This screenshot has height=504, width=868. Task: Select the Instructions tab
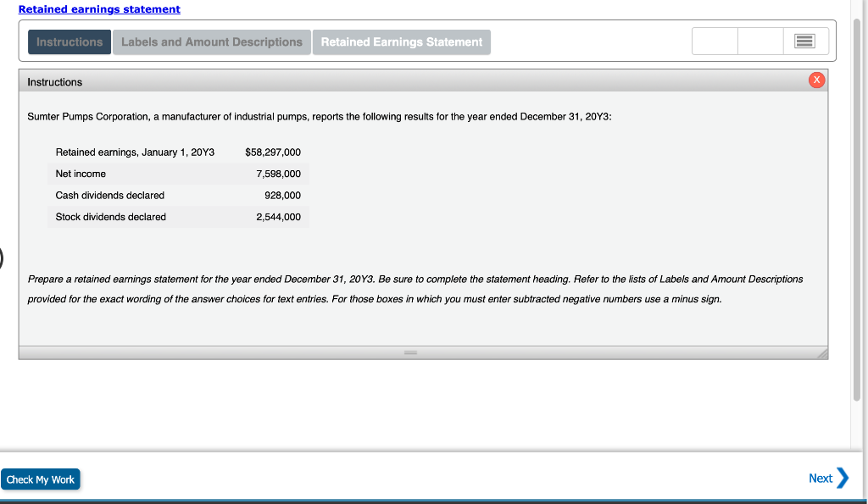click(69, 42)
